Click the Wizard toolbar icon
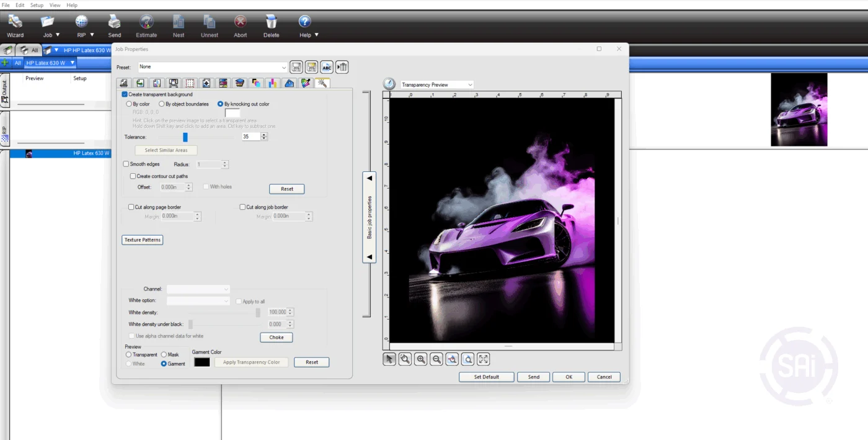Image resolution: width=868 pixels, height=440 pixels. click(x=15, y=26)
